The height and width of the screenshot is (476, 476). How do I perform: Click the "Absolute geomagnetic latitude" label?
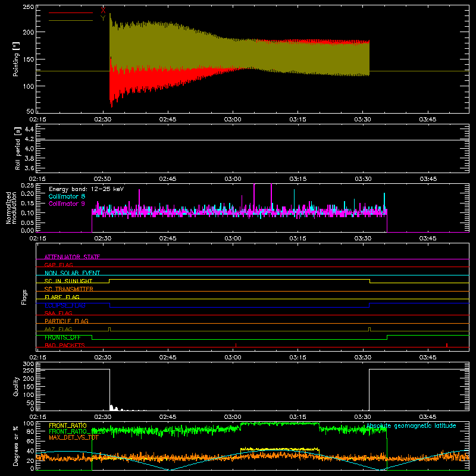point(411,426)
